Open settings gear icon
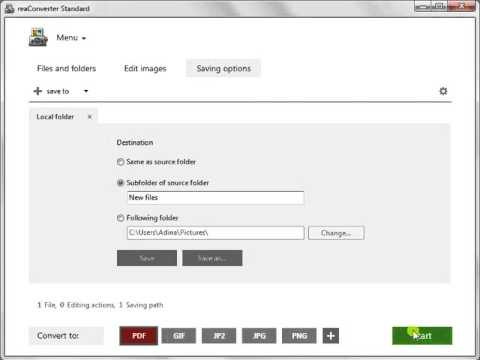 pos(443,91)
